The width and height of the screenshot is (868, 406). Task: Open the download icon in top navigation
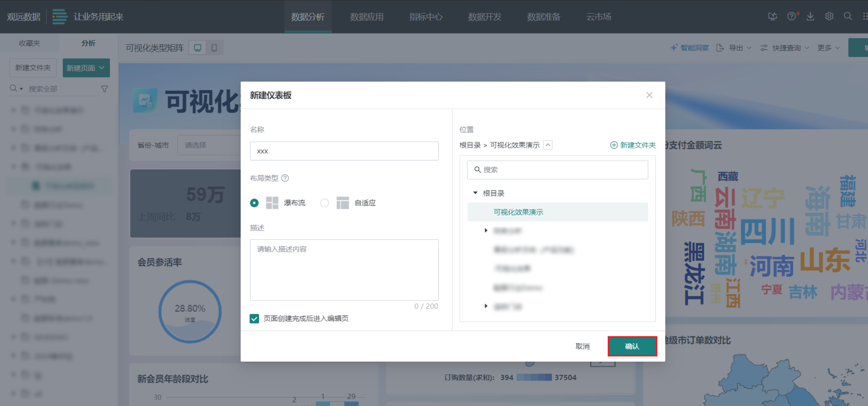pos(810,17)
